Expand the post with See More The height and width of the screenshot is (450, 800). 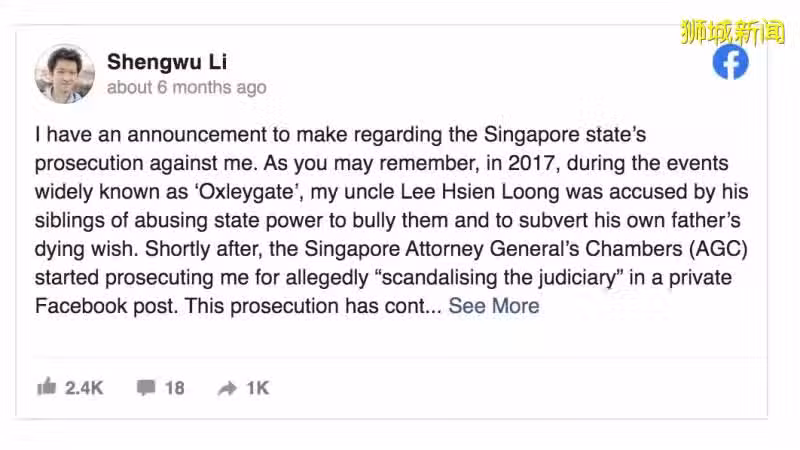coord(494,306)
